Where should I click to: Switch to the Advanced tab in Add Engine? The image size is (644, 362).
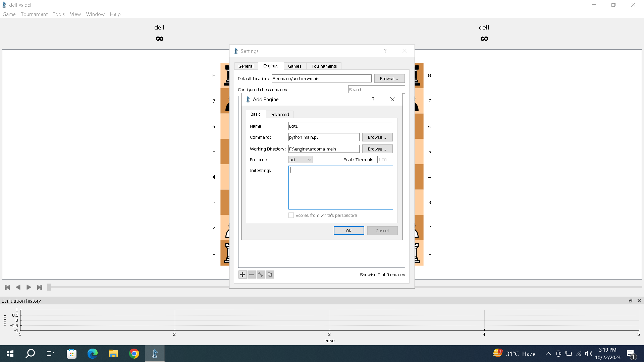[x=280, y=114]
